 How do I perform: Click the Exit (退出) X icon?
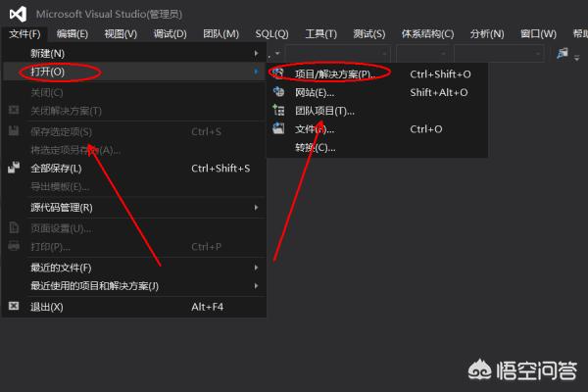tap(14, 306)
